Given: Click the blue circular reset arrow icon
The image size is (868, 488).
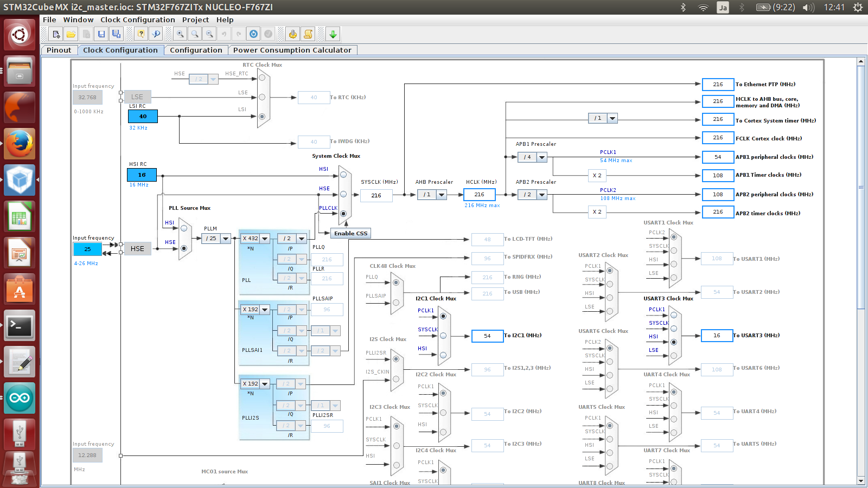Looking at the screenshot, I should point(253,34).
